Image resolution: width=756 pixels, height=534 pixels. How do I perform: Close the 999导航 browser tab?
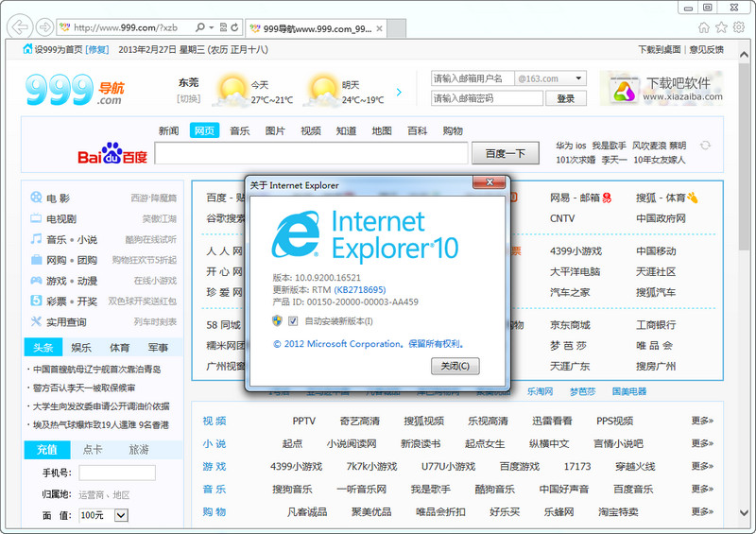380,28
